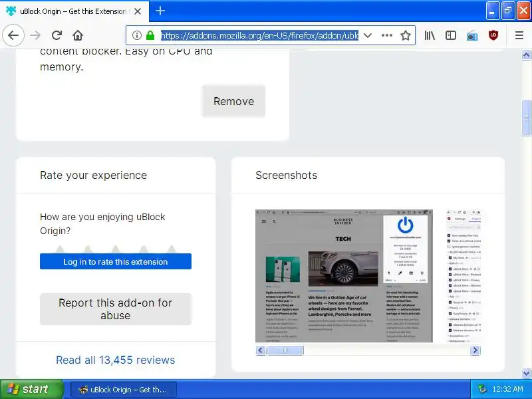
Task: Click the Remove extension button
Action: click(233, 101)
